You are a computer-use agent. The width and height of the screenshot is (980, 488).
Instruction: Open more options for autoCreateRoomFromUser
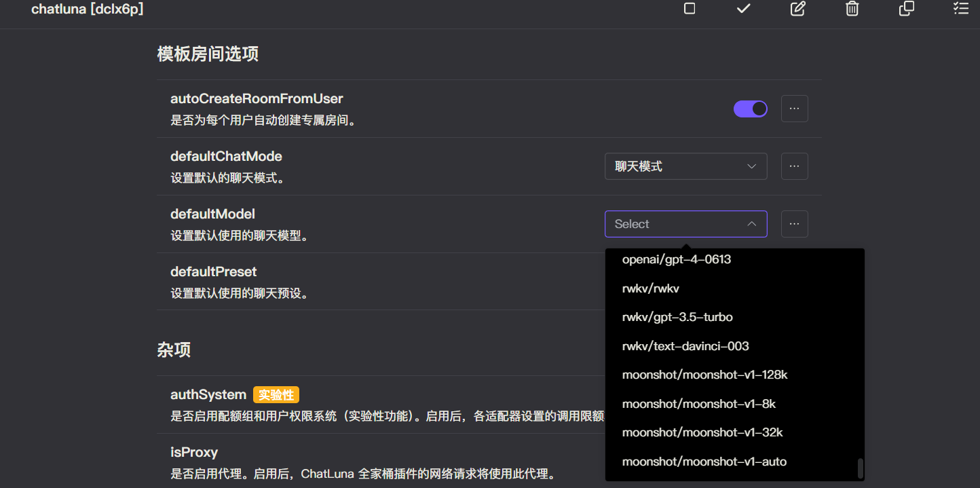click(x=794, y=109)
